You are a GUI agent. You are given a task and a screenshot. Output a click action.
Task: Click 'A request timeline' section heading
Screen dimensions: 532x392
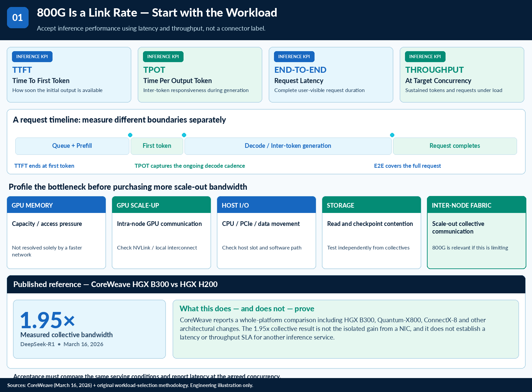click(x=119, y=120)
